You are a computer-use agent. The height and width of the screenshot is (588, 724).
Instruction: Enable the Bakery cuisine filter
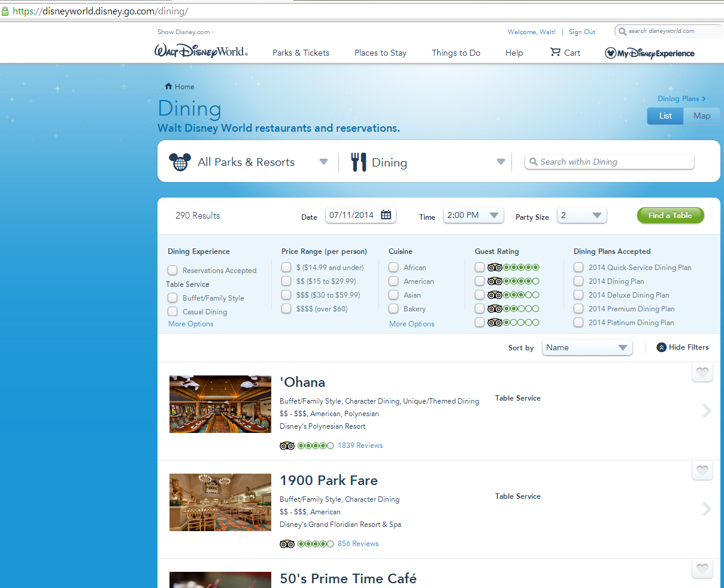(x=393, y=308)
